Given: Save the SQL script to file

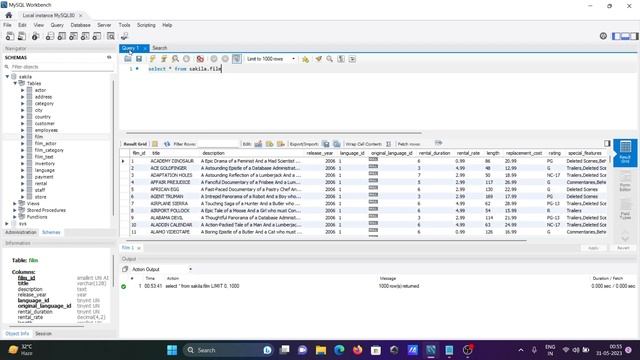Looking at the screenshot, I should click(x=139, y=59).
